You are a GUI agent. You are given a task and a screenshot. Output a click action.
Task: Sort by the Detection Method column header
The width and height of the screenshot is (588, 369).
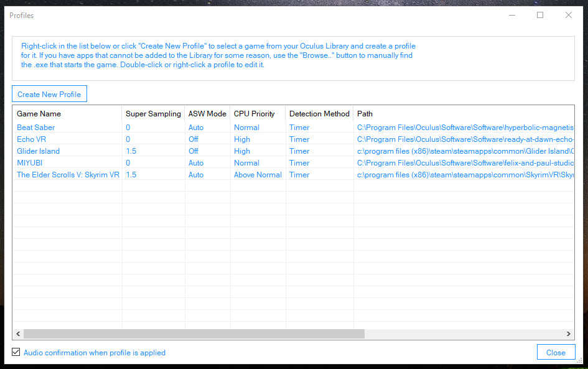[319, 114]
